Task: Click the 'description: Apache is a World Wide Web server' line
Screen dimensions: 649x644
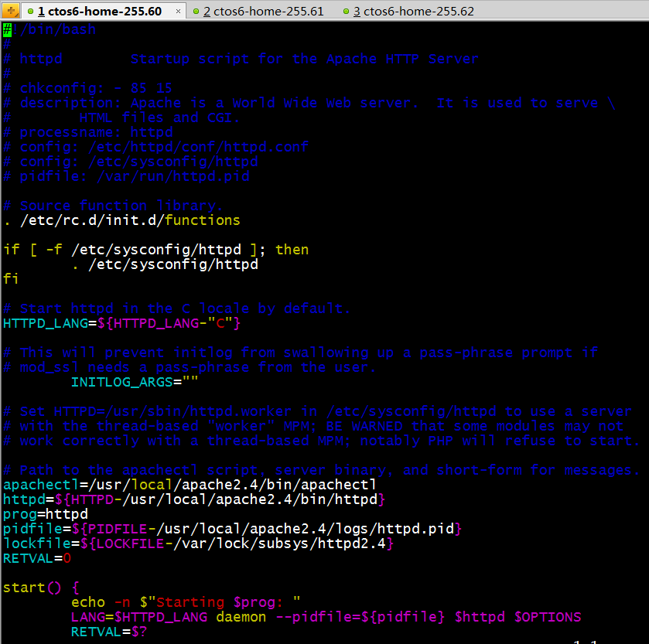Action: tap(309, 103)
